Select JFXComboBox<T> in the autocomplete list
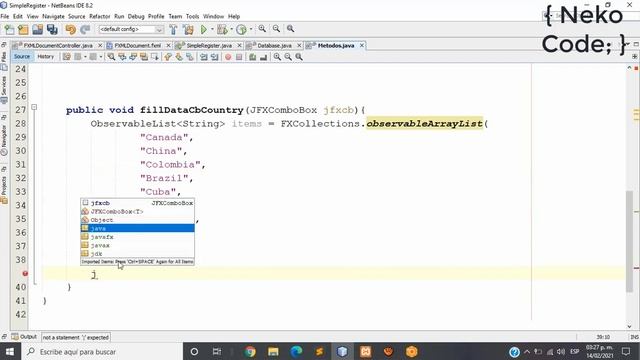Screen dimensions: 640x360 (x=137, y=211)
